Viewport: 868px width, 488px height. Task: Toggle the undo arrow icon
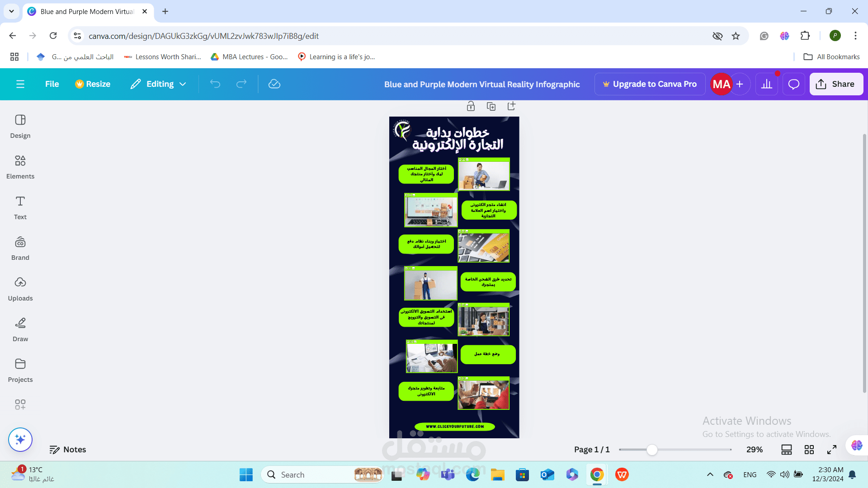pos(215,84)
